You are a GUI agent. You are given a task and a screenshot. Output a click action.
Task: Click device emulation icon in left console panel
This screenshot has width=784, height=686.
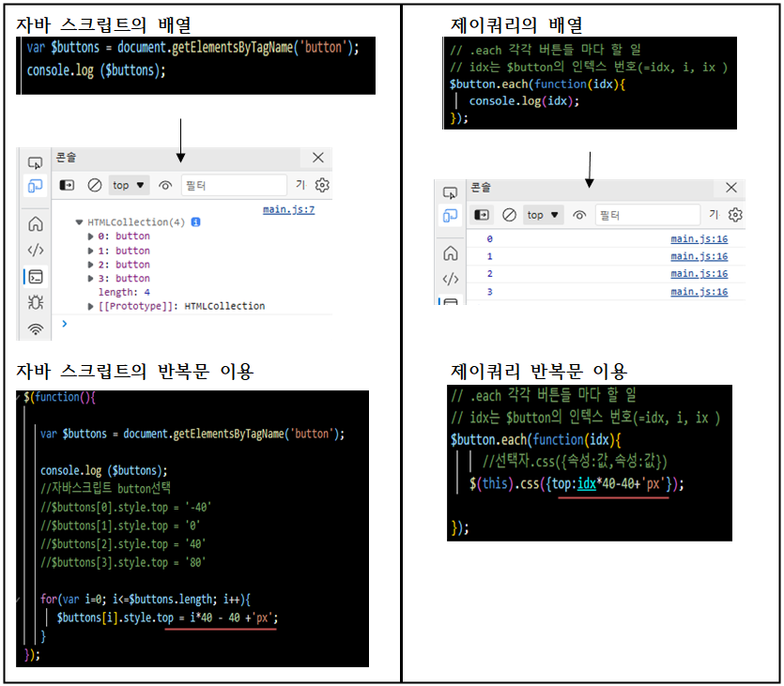[x=35, y=187]
